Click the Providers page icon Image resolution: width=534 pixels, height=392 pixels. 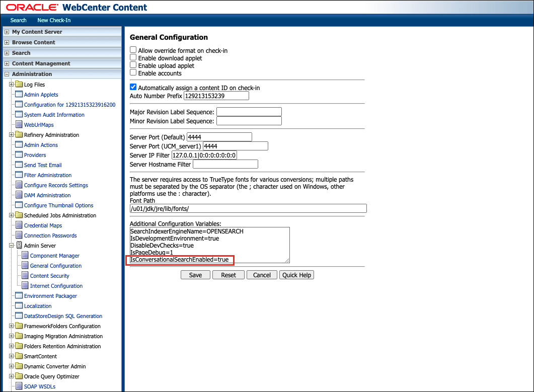(x=19, y=154)
